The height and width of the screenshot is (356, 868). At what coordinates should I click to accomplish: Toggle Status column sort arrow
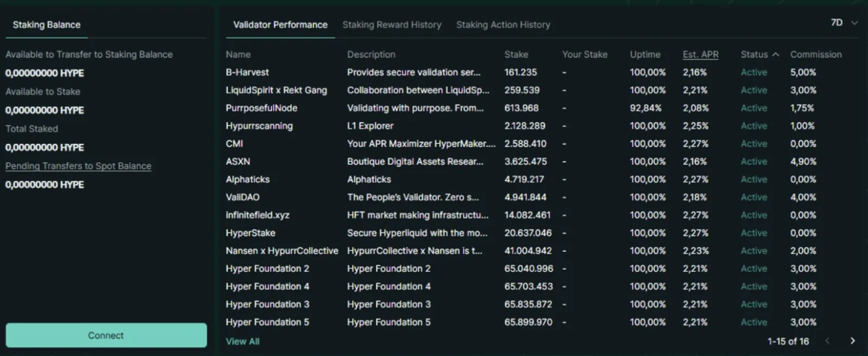776,54
